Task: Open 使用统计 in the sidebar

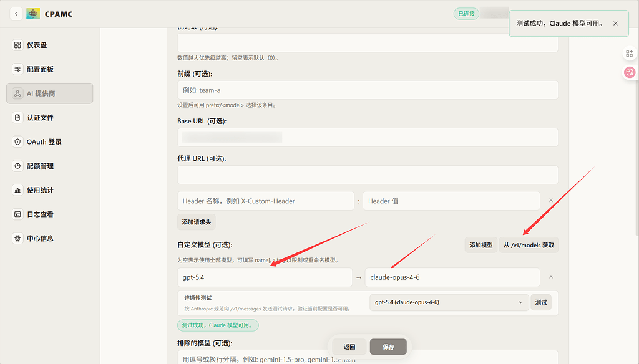Action: click(50, 190)
